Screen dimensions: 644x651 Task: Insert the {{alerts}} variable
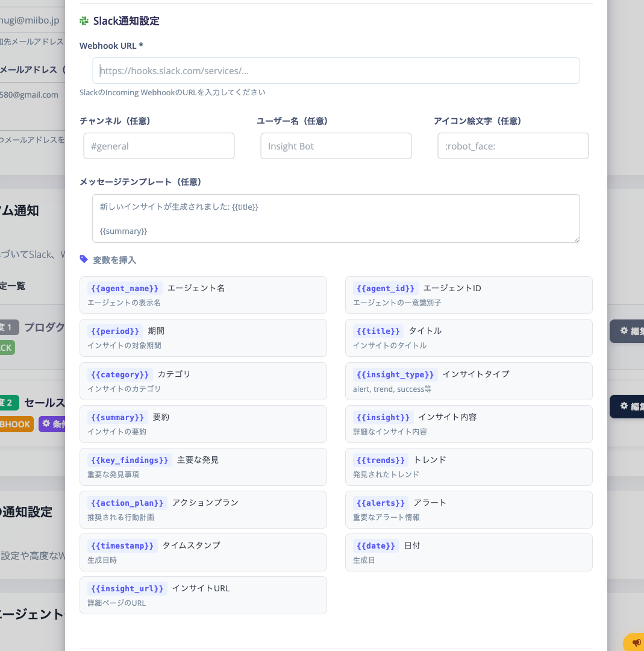click(x=469, y=509)
